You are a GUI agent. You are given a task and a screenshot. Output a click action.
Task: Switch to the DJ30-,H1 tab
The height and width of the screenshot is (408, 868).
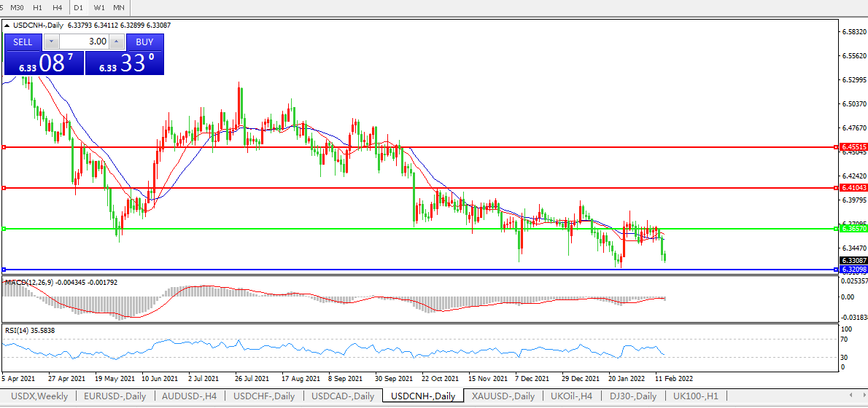(x=633, y=396)
